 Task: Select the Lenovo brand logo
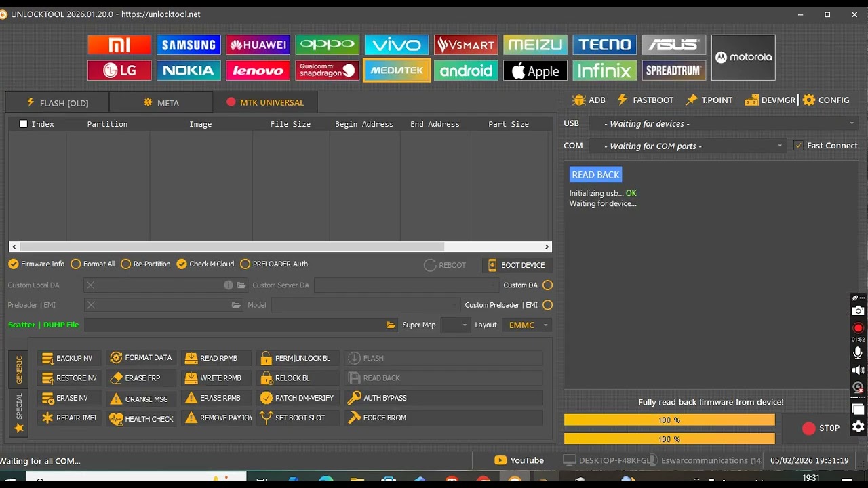point(258,70)
